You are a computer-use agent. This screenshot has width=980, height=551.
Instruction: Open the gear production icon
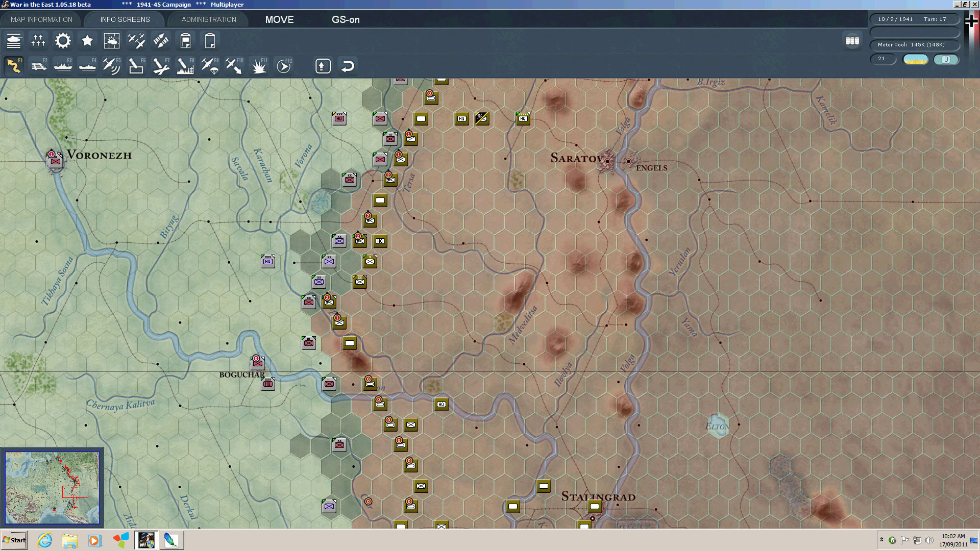coord(63,41)
